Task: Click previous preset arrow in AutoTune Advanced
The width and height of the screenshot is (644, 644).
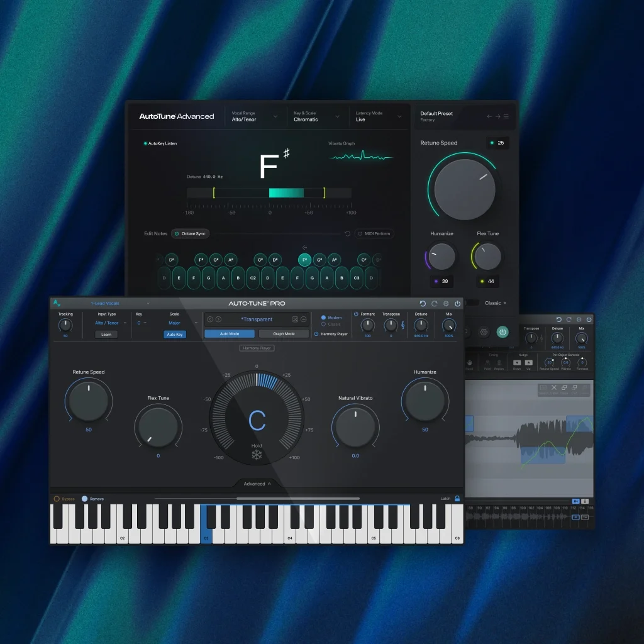Action: tap(489, 116)
